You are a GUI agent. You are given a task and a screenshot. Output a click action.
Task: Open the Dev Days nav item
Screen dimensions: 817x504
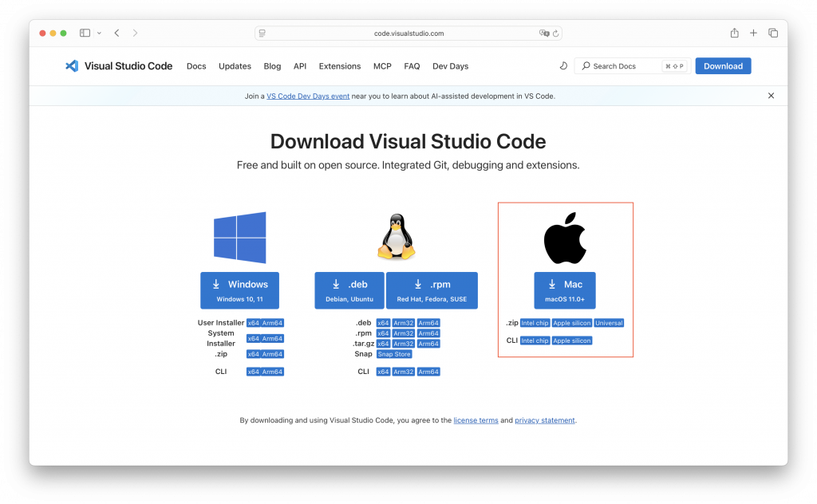tap(450, 66)
